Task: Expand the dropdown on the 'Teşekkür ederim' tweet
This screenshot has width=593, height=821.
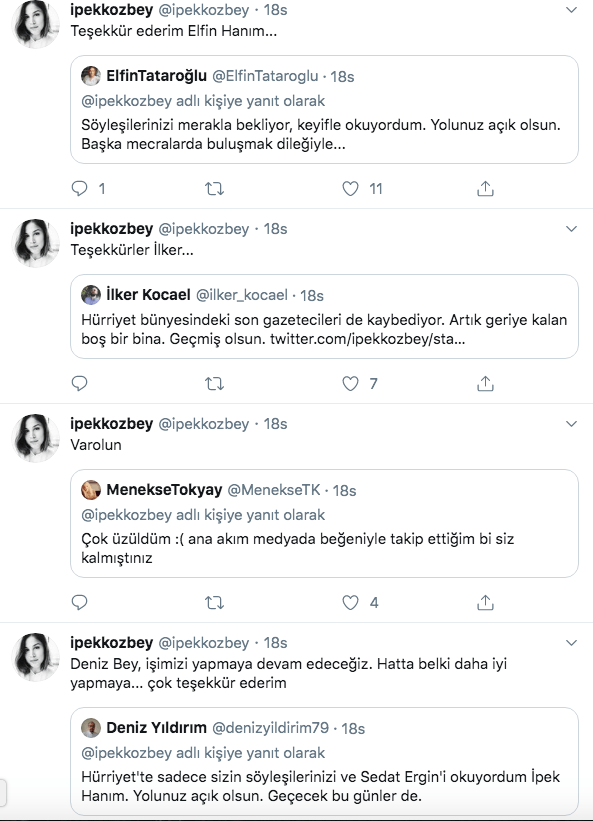Action: coord(572,8)
